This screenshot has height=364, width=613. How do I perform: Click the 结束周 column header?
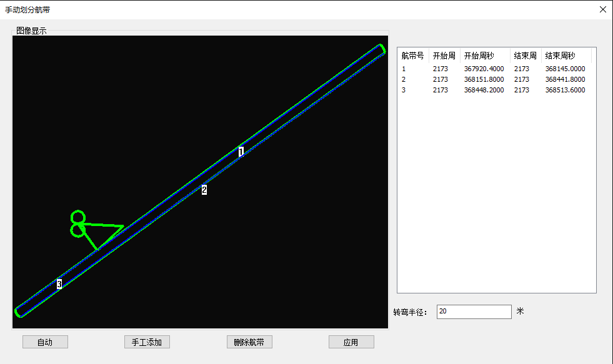[526, 56]
